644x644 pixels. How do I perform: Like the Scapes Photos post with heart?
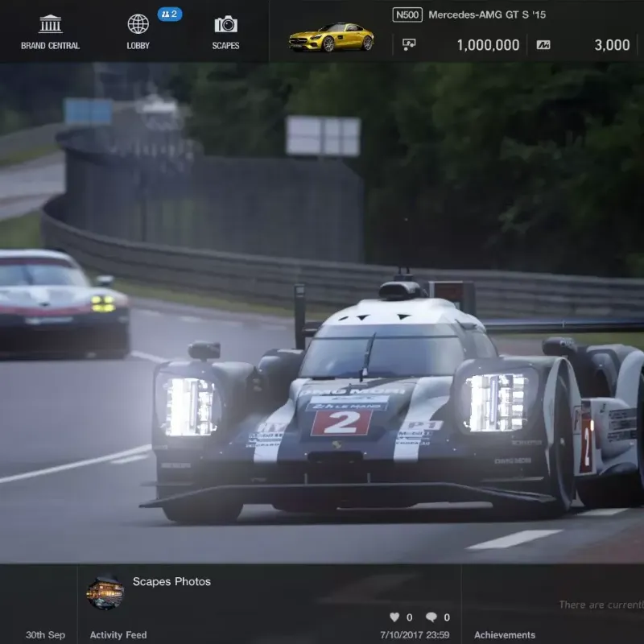pyautogui.click(x=394, y=617)
